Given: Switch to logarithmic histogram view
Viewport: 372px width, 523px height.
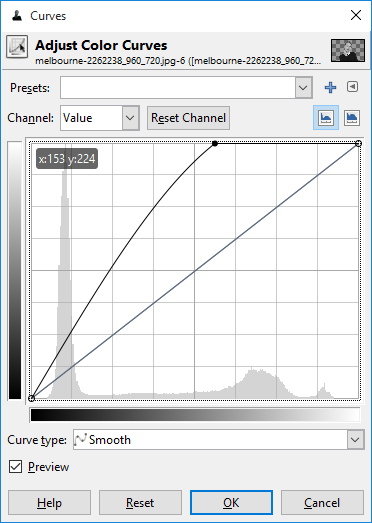Looking at the screenshot, I should tap(352, 118).
